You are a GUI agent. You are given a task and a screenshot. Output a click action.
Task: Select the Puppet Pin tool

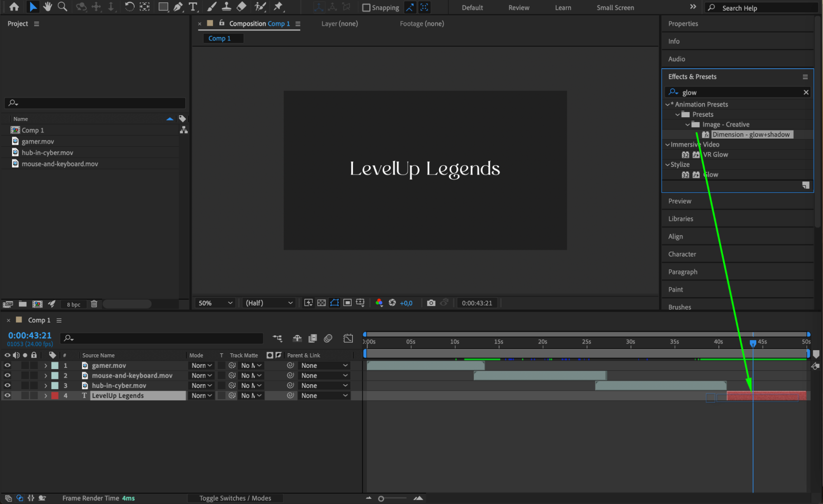coord(278,7)
